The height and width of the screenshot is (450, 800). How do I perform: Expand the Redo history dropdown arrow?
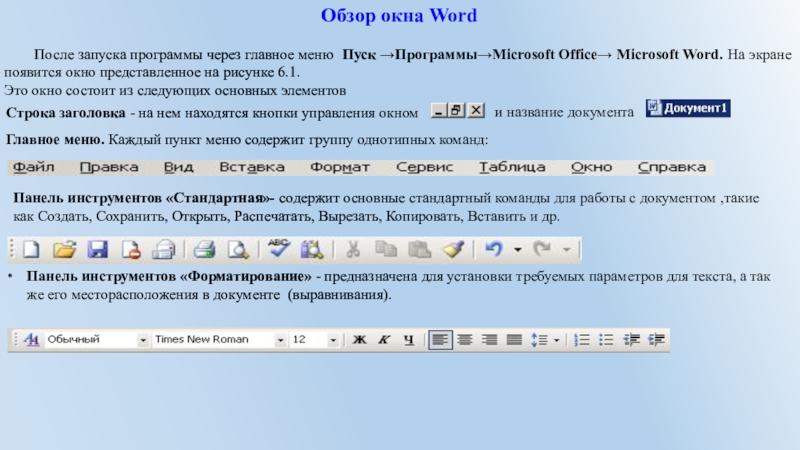click(566, 249)
